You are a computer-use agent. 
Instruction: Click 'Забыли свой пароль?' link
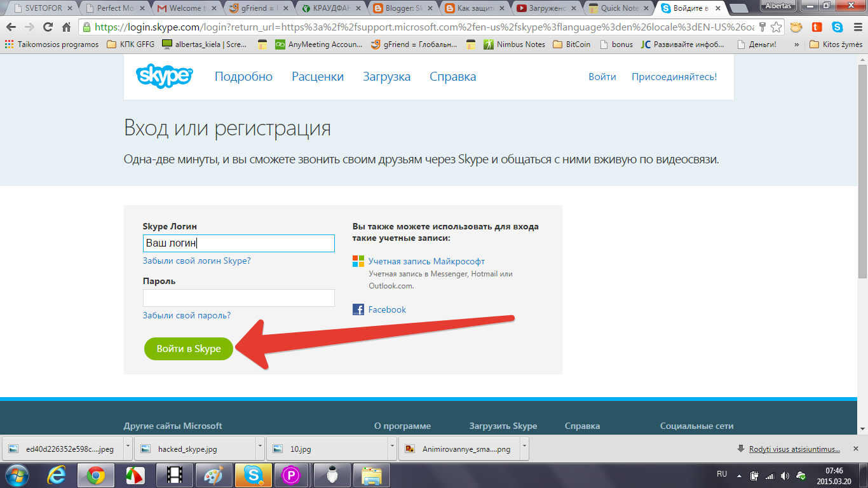(186, 316)
